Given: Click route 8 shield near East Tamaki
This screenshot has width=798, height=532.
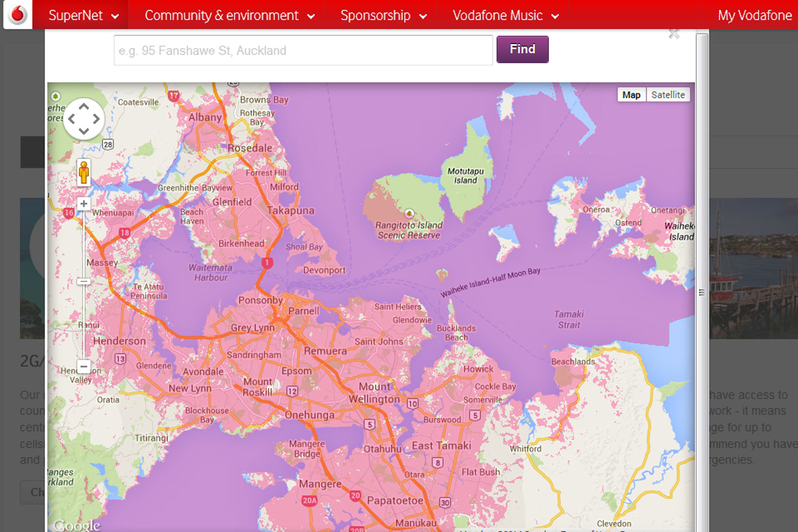Looking at the screenshot, I should (x=437, y=462).
